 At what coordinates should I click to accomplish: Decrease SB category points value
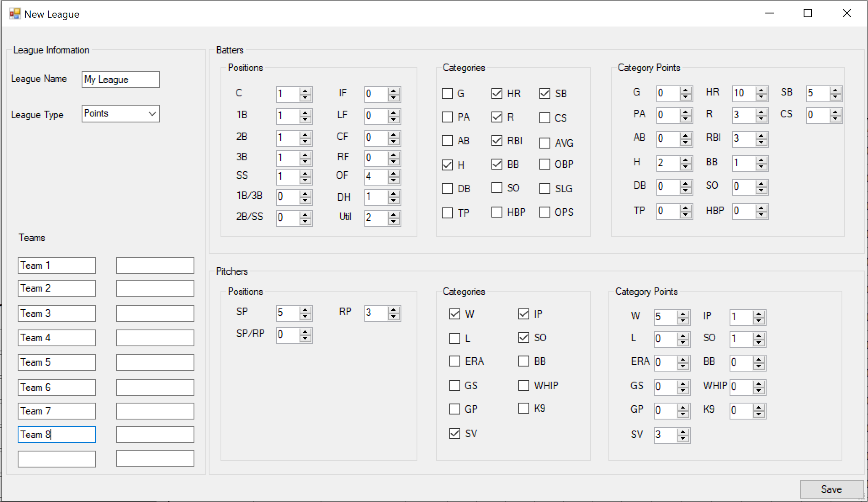click(836, 97)
